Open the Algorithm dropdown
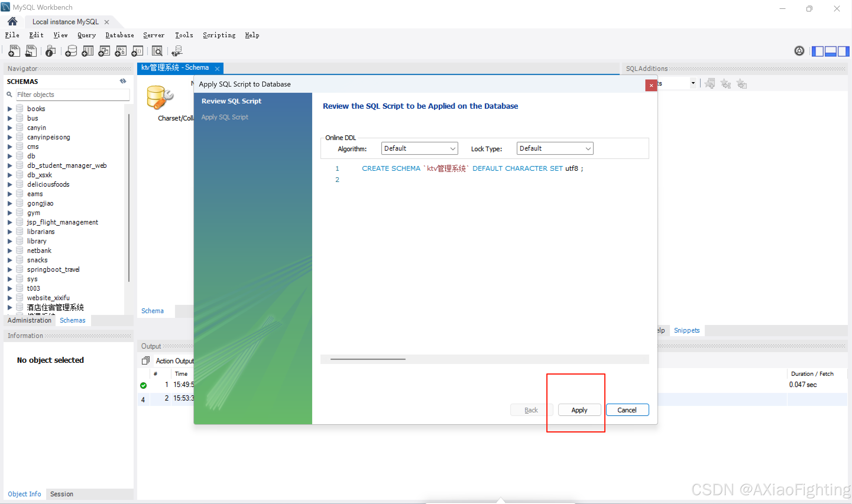 click(x=419, y=148)
